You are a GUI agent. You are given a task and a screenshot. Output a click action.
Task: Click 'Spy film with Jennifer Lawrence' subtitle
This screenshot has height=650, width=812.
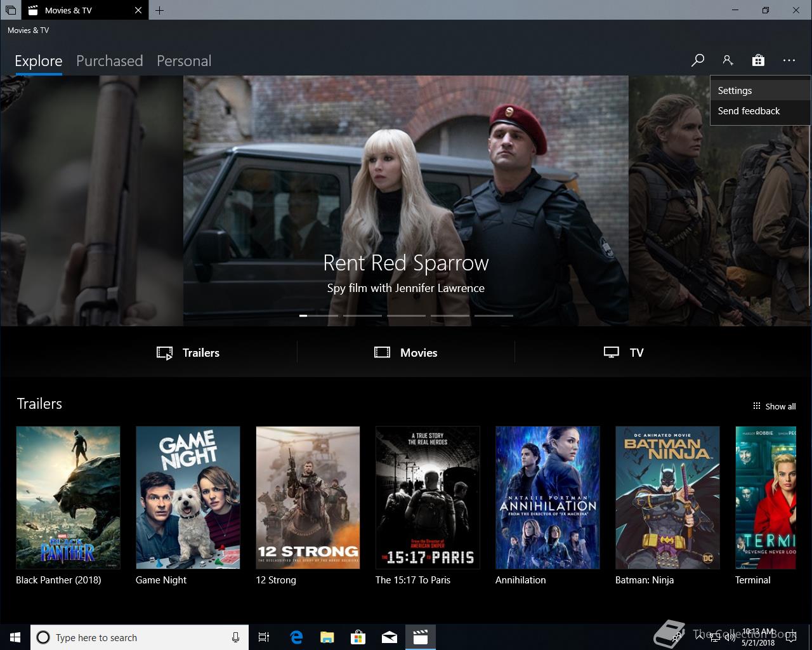pos(406,288)
